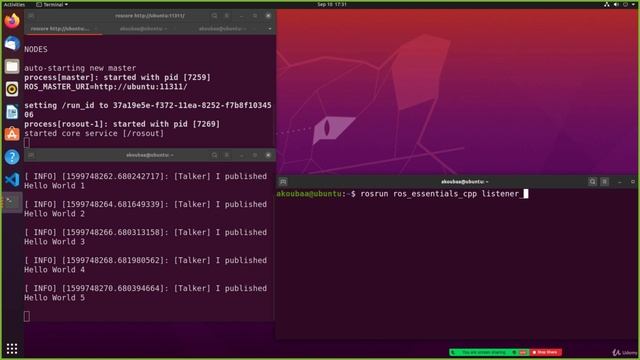Open the clock and calendar in top bar
640x360 pixels.
(x=332, y=4)
